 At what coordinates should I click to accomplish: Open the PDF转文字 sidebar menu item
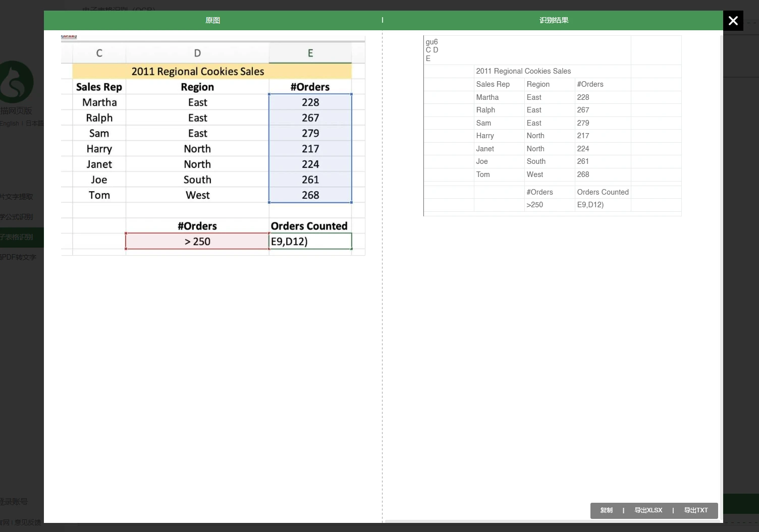19,257
